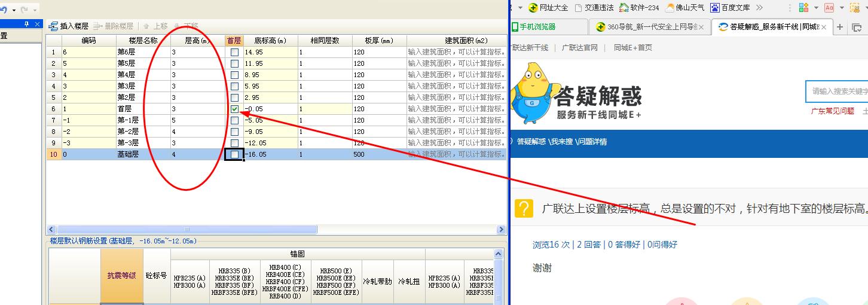Open the 佛山天气 weather bookmark
This screenshot has width=868, height=305.
684,8
